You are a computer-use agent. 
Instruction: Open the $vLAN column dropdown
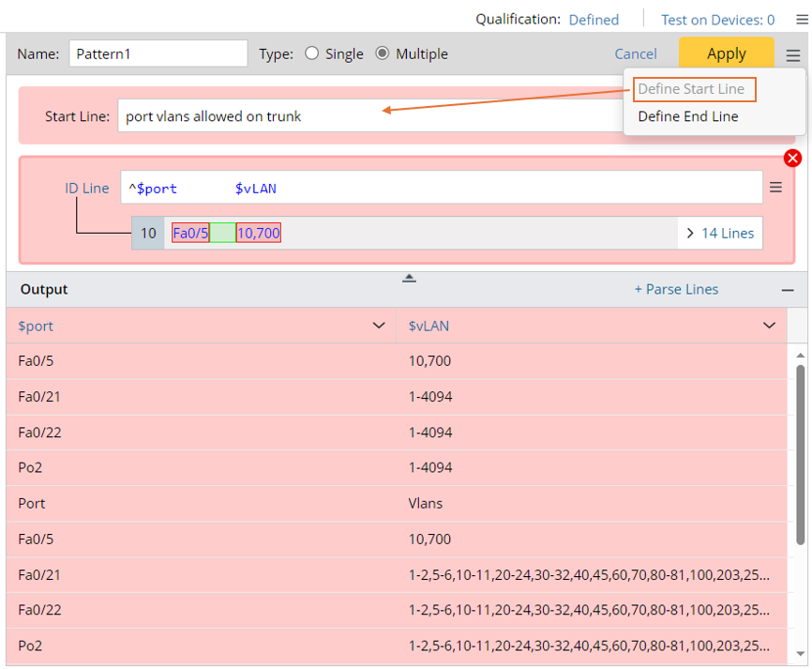(x=769, y=326)
